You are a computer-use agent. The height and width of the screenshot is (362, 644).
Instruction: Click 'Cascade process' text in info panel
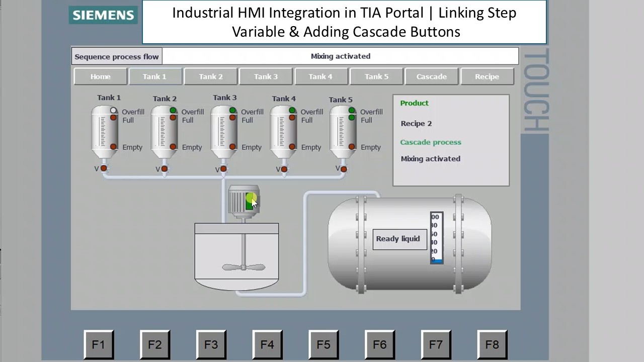[431, 142]
